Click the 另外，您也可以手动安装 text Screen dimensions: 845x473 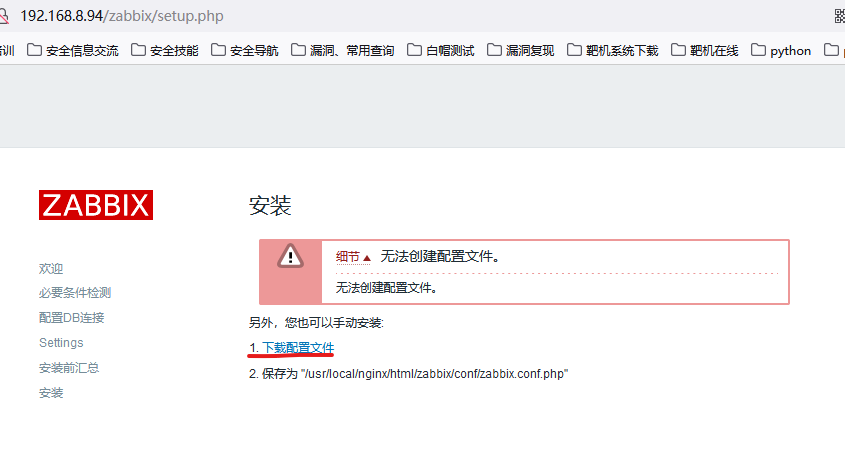pos(316,323)
